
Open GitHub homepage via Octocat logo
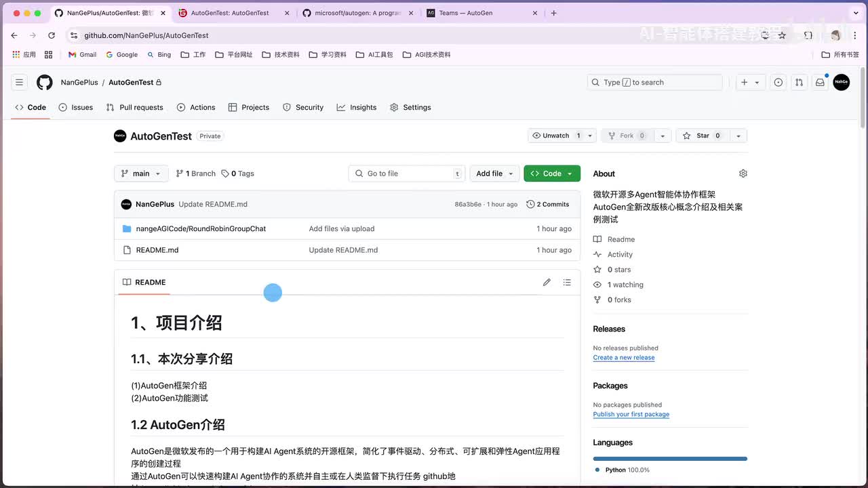(x=45, y=82)
